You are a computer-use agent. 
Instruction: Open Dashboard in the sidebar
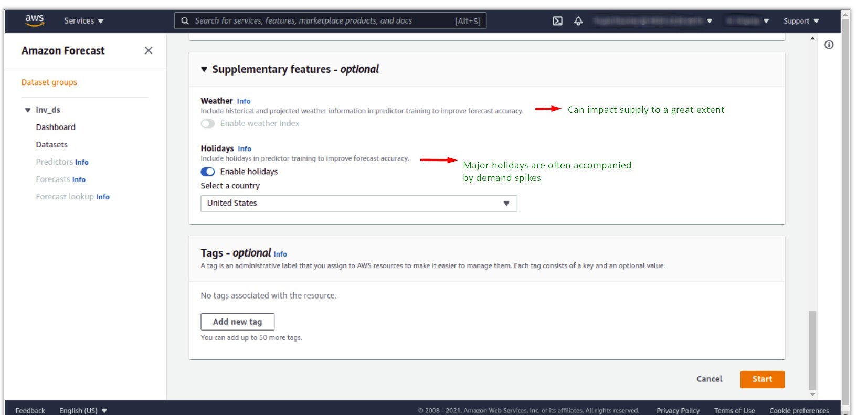(56, 127)
